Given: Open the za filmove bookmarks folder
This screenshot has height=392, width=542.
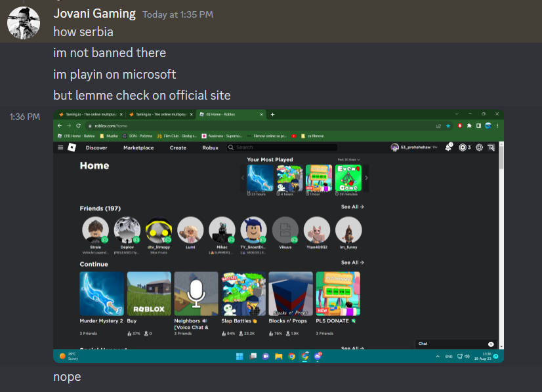Looking at the screenshot, I should 312,136.
